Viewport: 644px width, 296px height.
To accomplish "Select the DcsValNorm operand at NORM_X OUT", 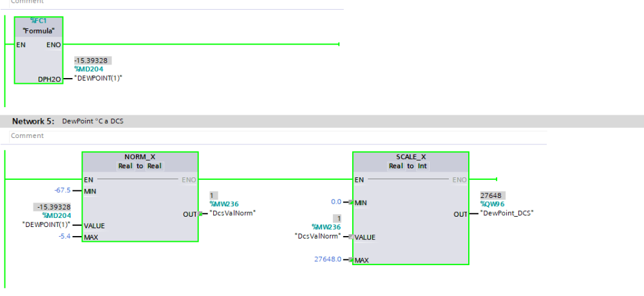I will 233,213.
